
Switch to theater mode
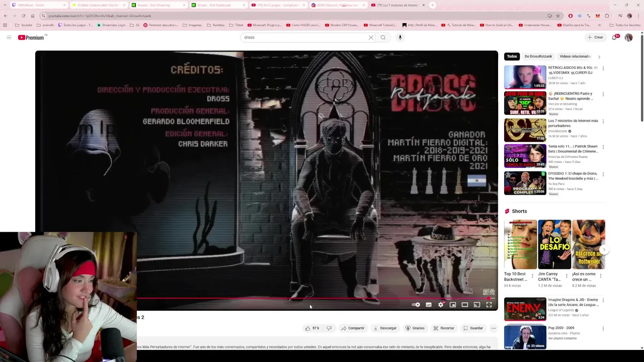(465, 305)
